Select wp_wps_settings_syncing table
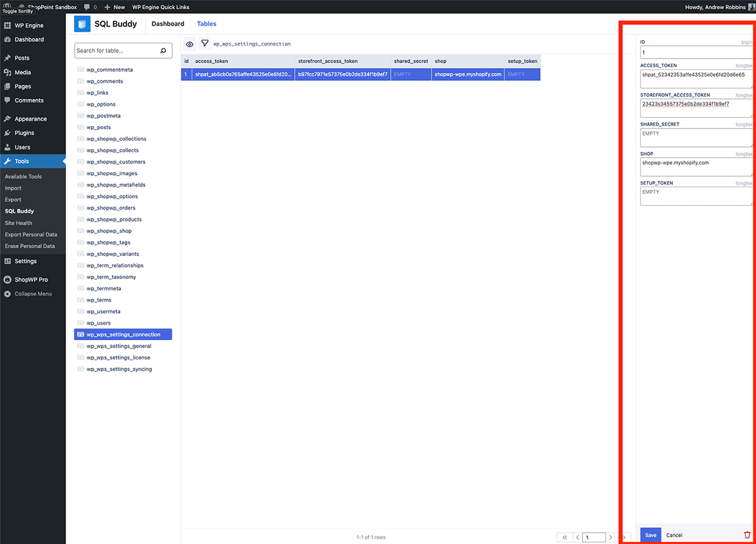756x544 pixels. point(119,369)
